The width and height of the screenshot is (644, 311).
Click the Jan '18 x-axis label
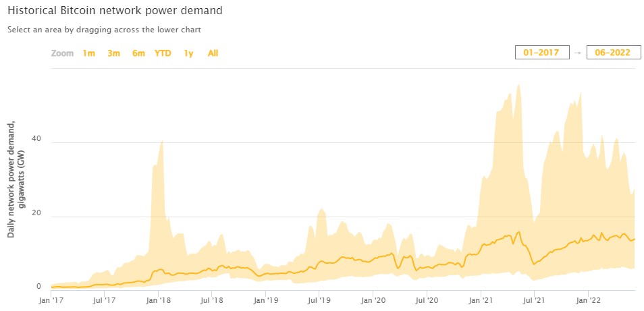(158, 300)
